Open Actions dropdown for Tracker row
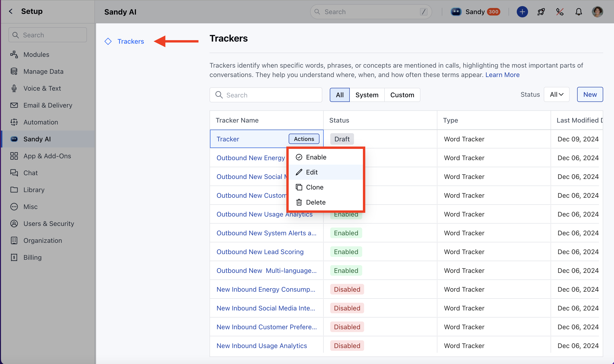Screen dimensions: 614x364 pos(304,139)
